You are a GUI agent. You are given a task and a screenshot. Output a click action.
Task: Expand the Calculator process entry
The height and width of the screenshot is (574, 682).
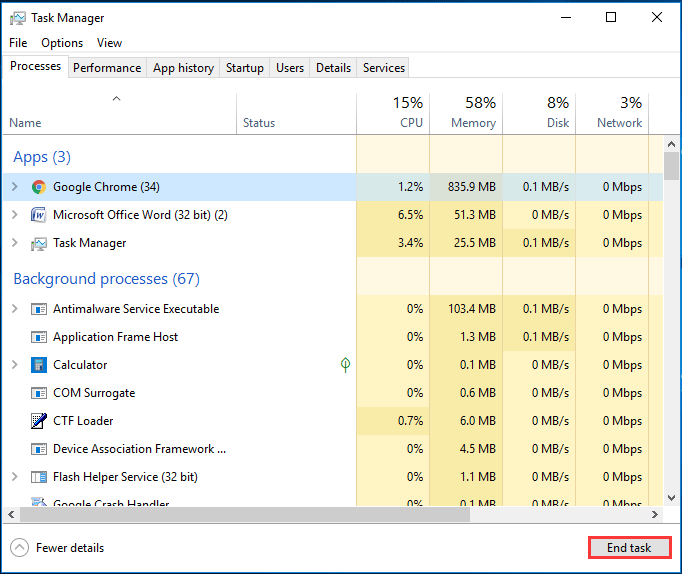coord(14,365)
